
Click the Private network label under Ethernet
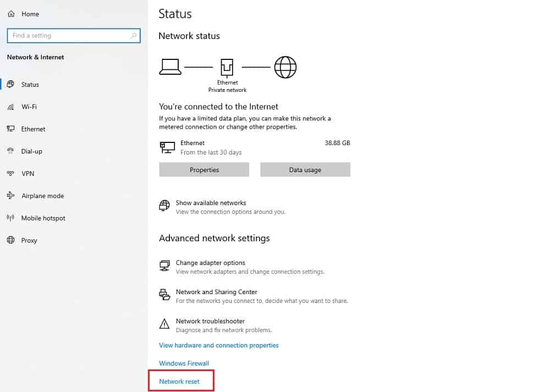(227, 90)
